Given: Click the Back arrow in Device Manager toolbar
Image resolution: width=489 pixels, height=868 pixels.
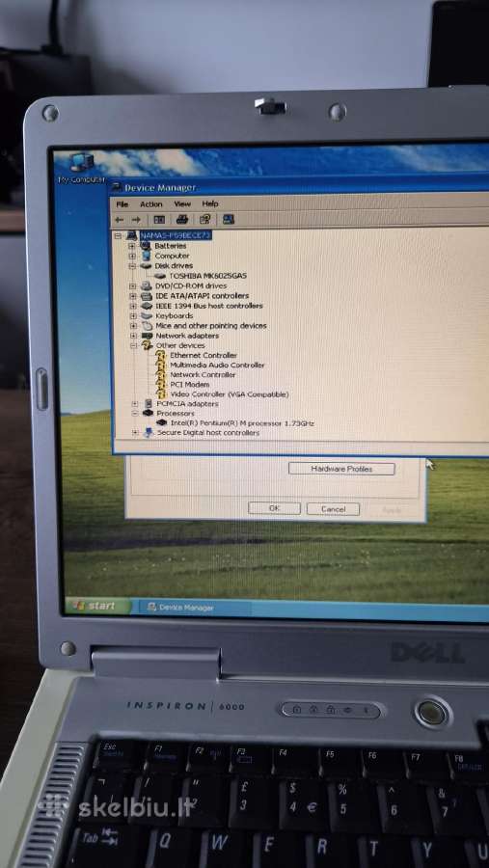Looking at the screenshot, I should [x=119, y=219].
